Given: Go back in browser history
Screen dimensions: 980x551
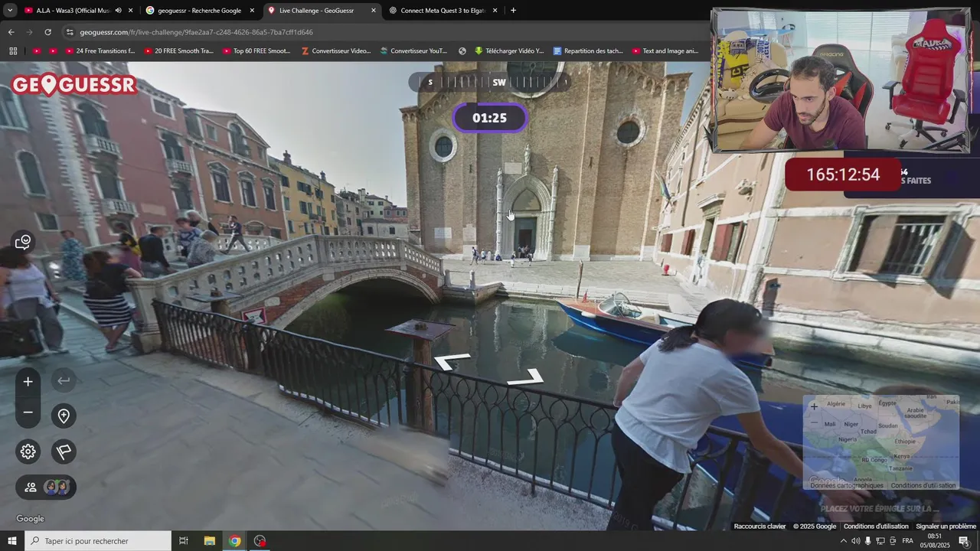Looking at the screenshot, I should [11, 32].
